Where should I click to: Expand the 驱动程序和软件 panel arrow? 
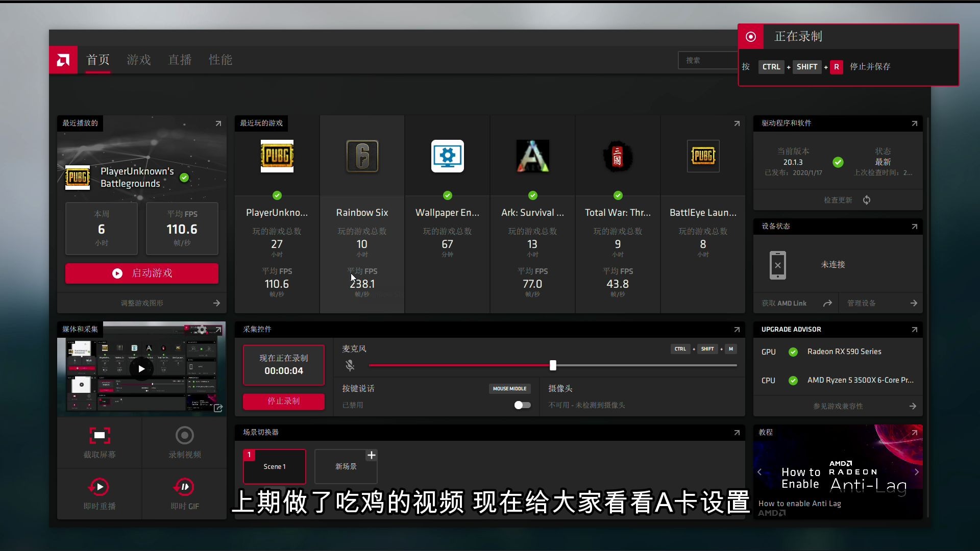(915, 123)
